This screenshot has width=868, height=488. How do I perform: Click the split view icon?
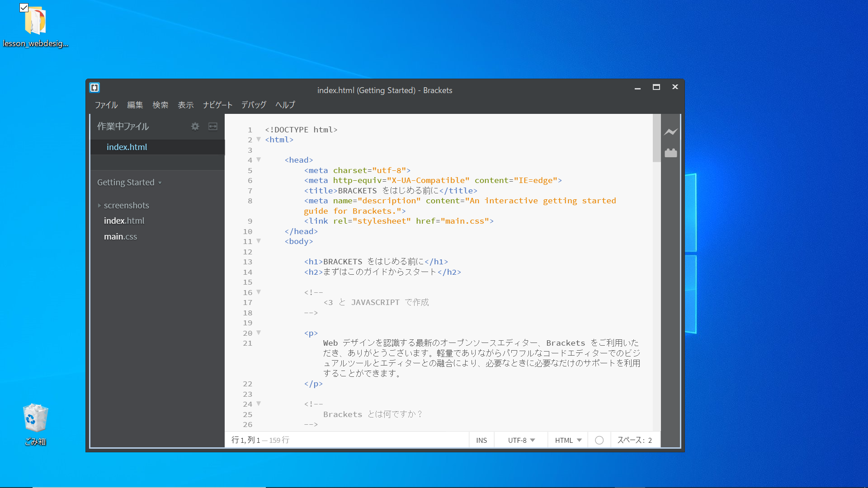pos(213,127)
